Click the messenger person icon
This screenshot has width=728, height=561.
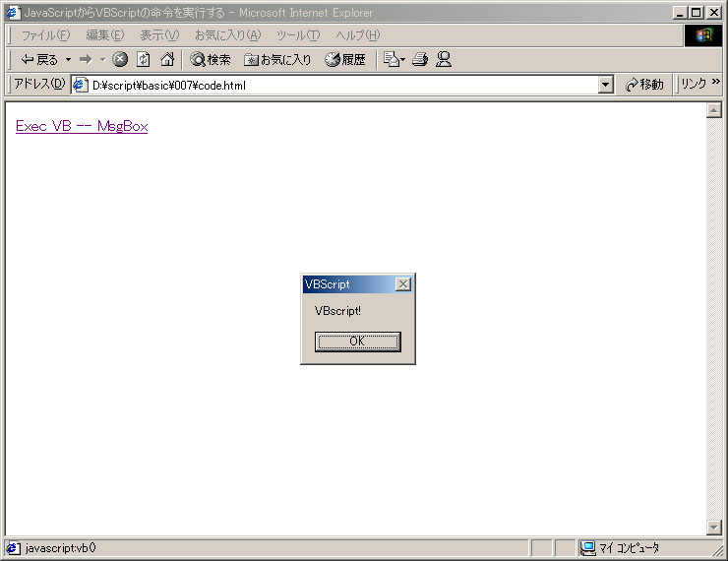point(444,59)
